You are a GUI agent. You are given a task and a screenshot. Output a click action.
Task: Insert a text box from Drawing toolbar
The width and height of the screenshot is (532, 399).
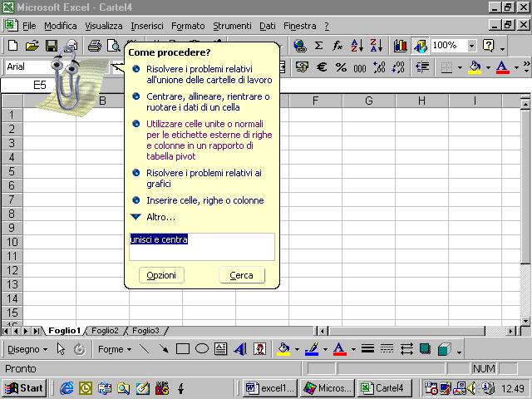(x=221, y=349)
